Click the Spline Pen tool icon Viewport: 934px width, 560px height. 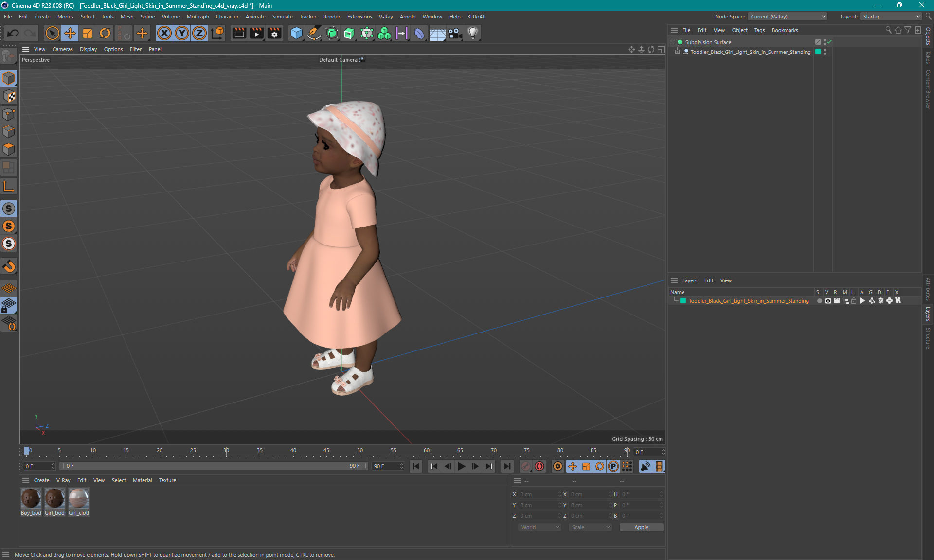coord(314,33)
